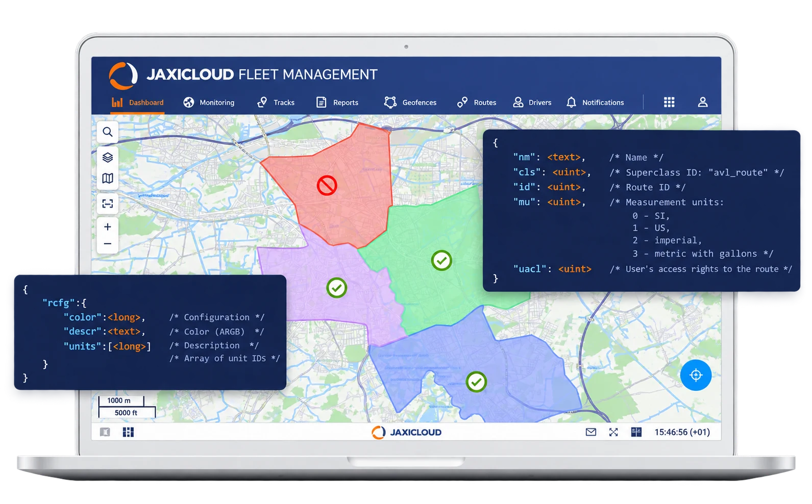Screen dimensions: 812x504
Task: Open the Notifications section
Action: coord(595,103)
